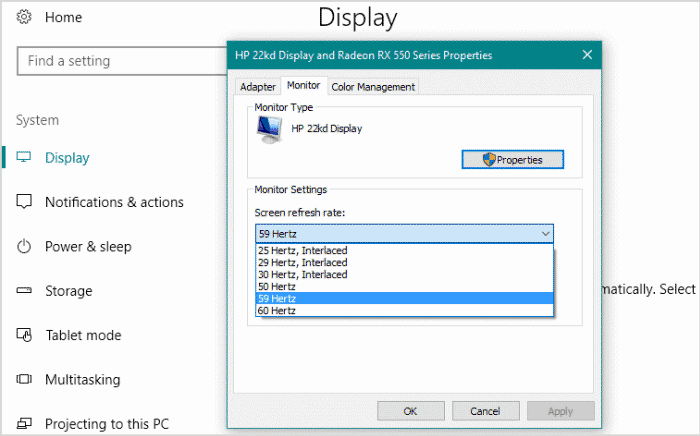700x436 pixels.
Task: Pick the highlighted 59 Hertz entry
Action: click(x=404, y=298)
